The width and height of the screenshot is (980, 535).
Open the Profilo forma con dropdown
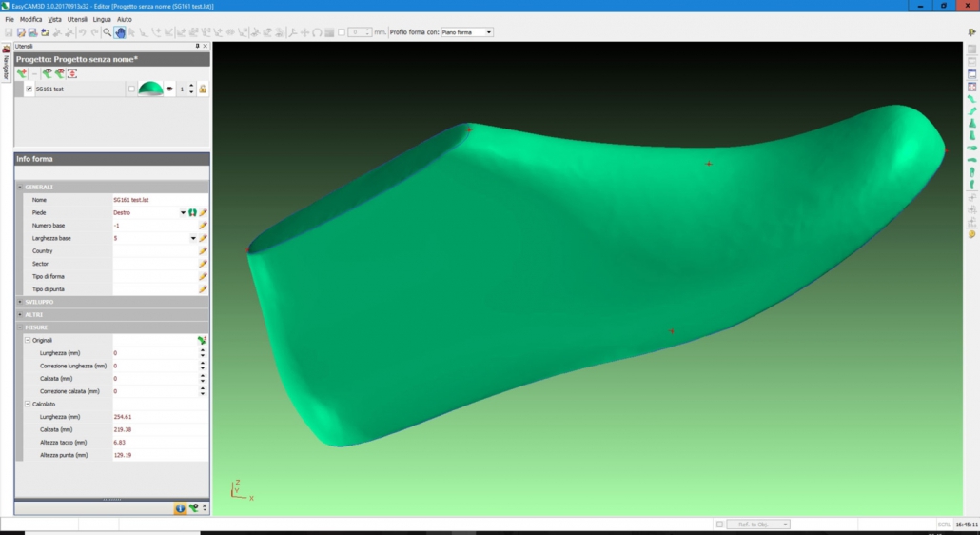489,32
